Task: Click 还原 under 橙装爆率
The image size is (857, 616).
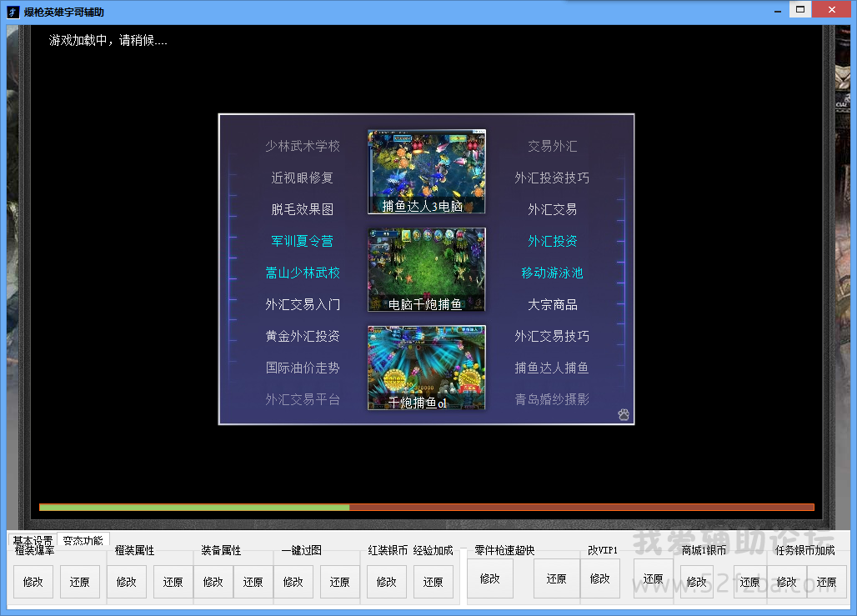Action: 80,582
